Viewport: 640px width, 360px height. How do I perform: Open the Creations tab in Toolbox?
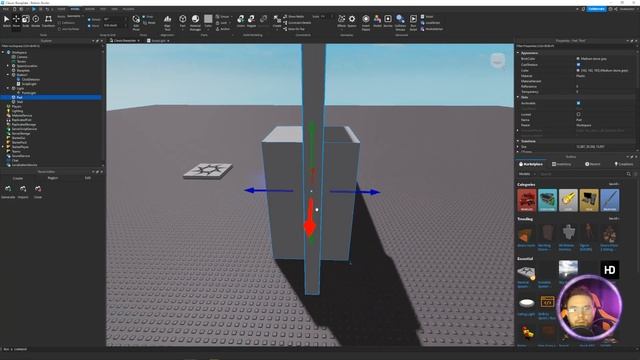[x=624, y=164]
